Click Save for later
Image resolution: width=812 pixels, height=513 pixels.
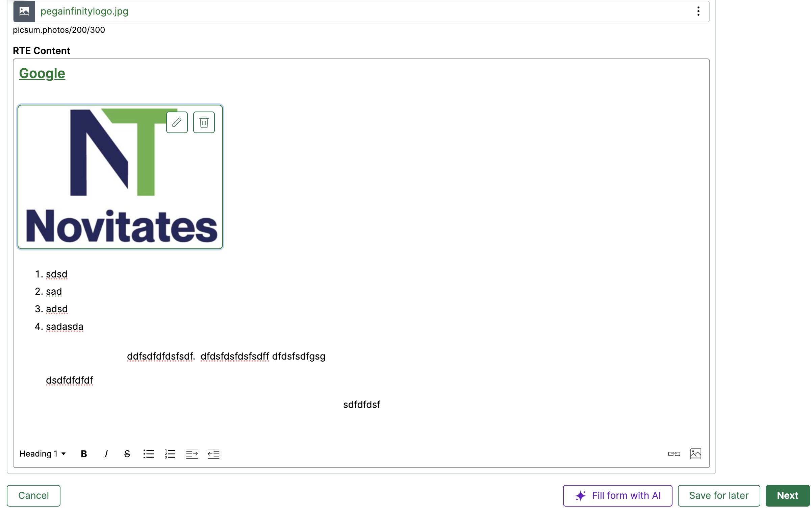tap(719, 495)
